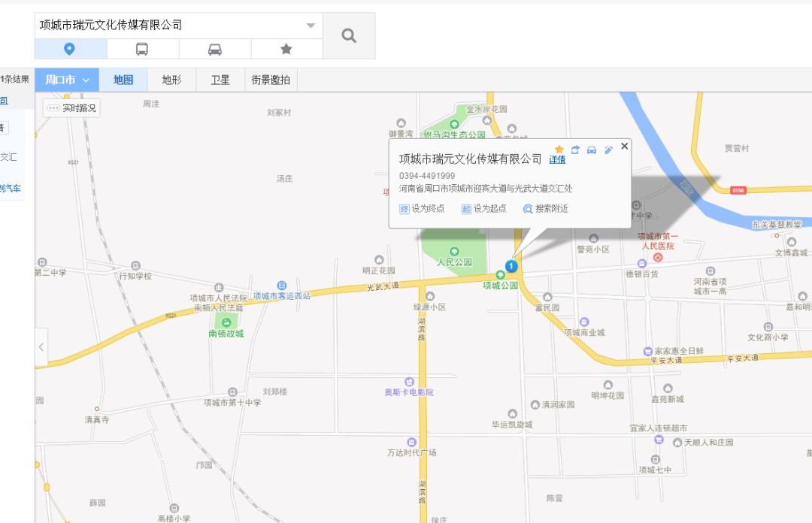This screenshot has height=523, width=812.
Task: Click 宜家人连锁超市 supermarket icon
Action: tap(659, 440)
